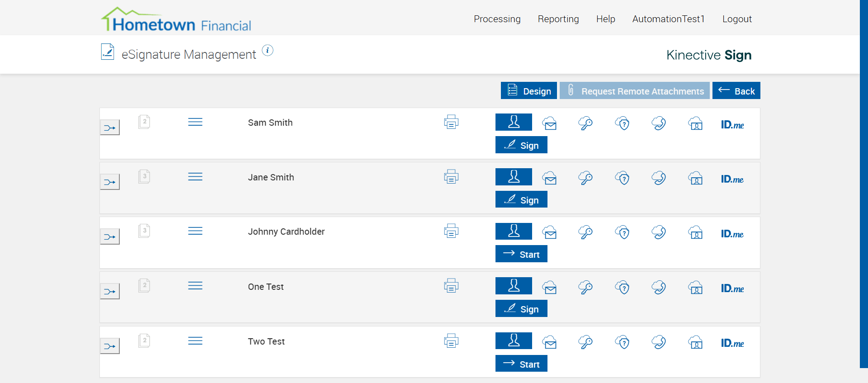Select in-person signer icon for Johnny Cardholder
Image resolution: width=868 pixels, height=383 pixels.
click(514, 231)
